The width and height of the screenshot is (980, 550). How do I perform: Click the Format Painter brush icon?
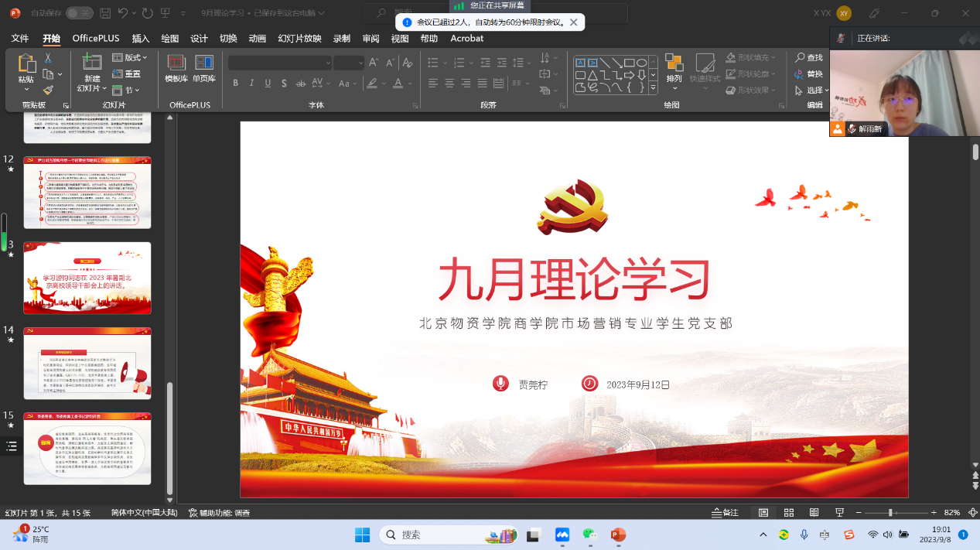(x=48, y=91)
